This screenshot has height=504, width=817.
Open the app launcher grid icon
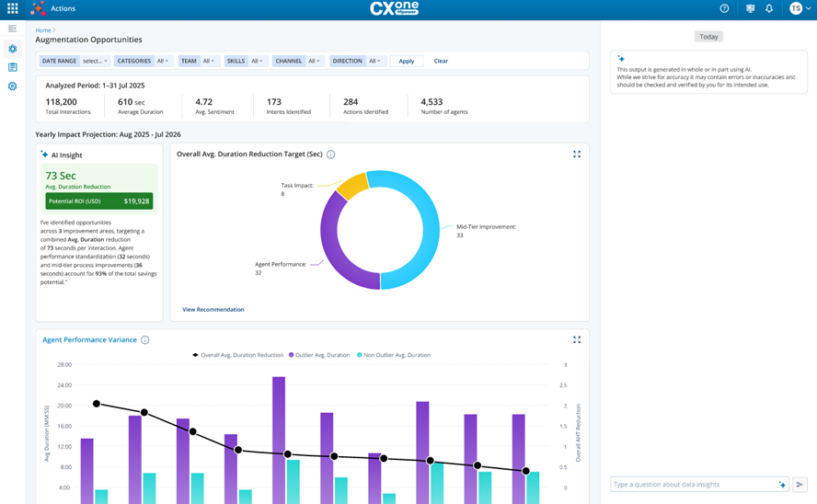[12, 8]
